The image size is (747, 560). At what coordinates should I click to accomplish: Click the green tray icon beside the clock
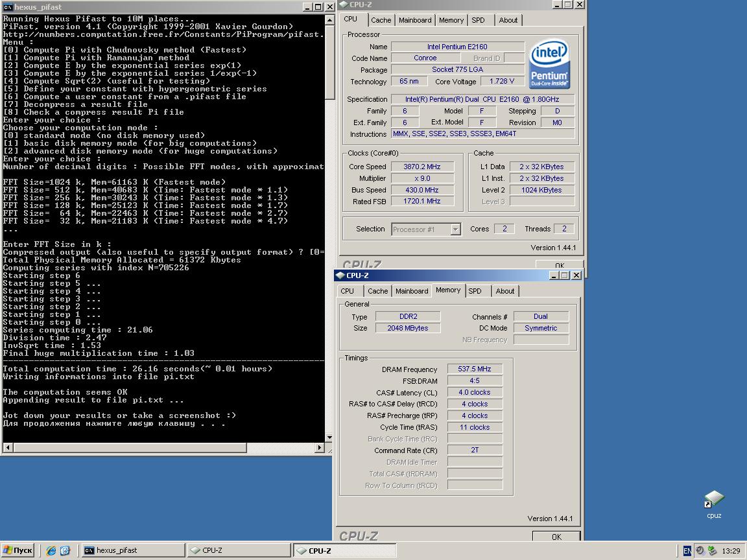(x=712, y=550)
